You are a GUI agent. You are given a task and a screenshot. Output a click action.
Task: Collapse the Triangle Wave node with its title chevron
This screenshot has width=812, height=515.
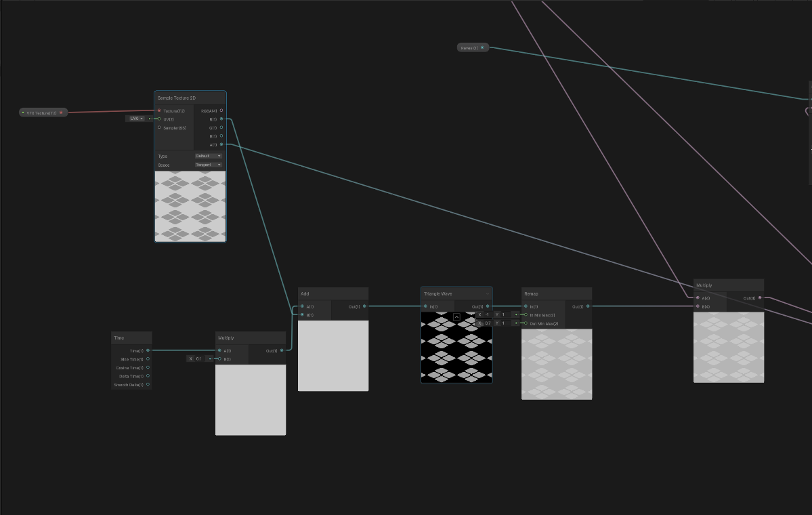pyautogui.click(x=487, y=294)
